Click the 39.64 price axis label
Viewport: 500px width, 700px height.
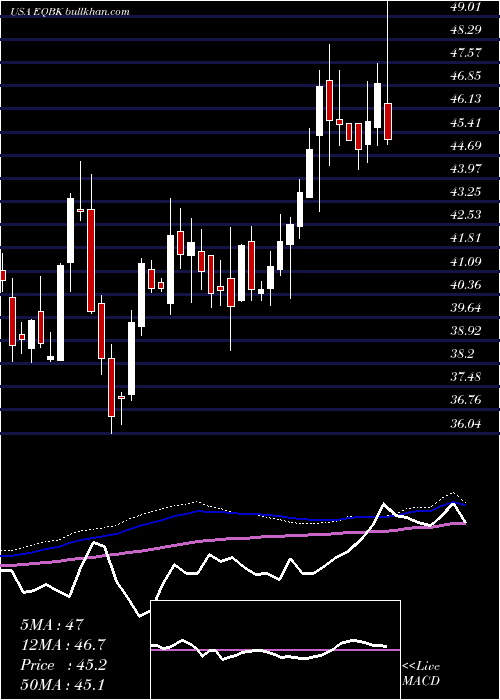[x=467, y=308]
